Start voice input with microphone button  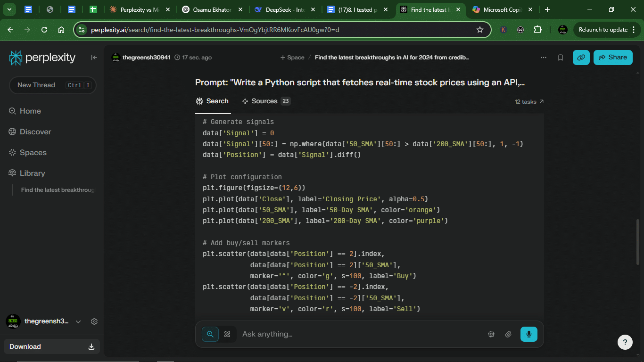click(x=529, y=334)
